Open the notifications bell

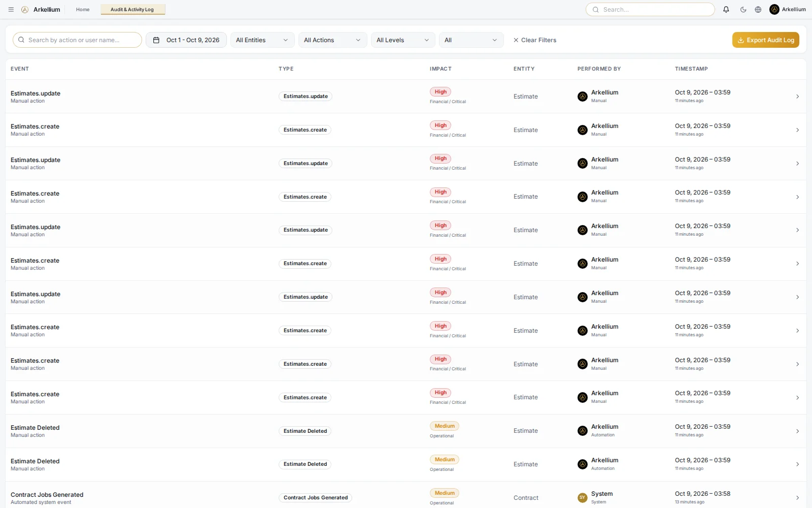pos(726,10)
